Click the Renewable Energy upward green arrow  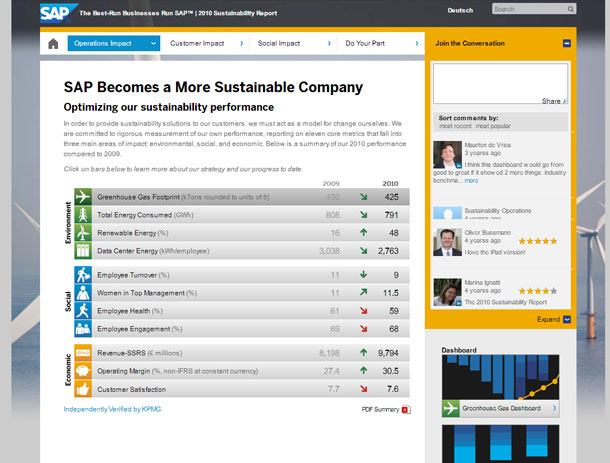coord(363,232)
